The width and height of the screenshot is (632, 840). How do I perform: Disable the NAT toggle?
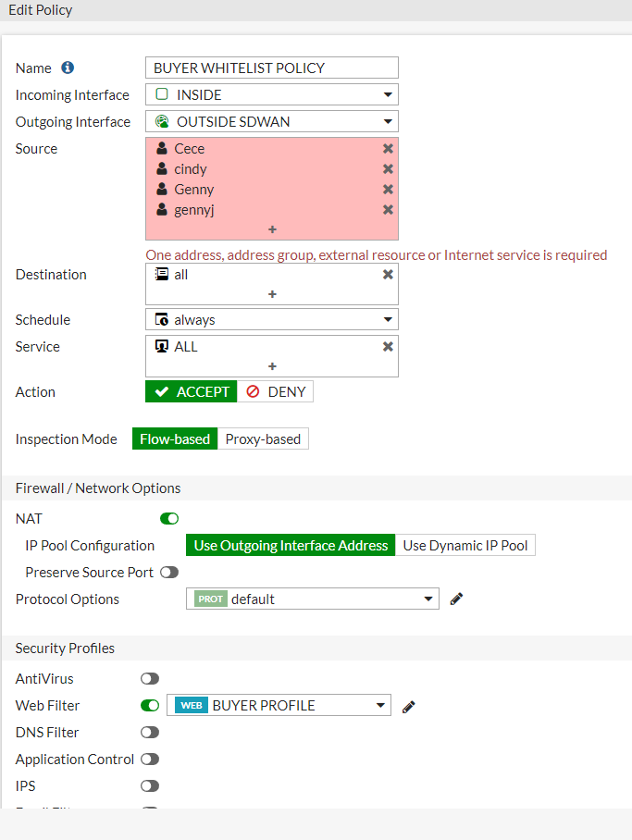click(169, 519)
